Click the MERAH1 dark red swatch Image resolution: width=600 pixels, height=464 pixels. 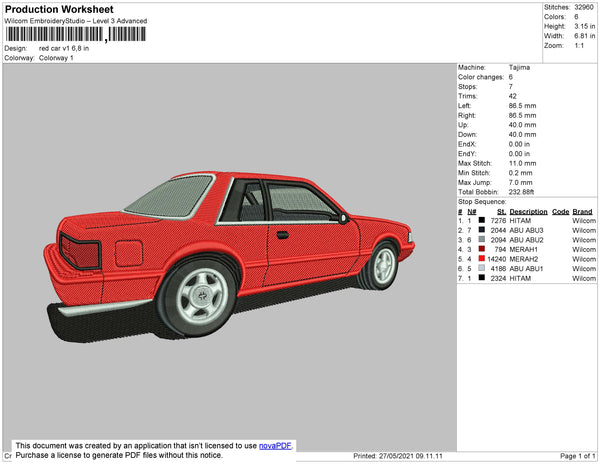pyautogui.click(x=482, y=249)
